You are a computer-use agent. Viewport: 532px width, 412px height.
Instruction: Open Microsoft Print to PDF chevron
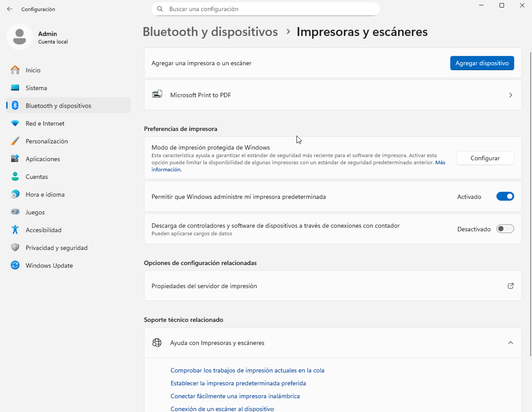(511, 95)
